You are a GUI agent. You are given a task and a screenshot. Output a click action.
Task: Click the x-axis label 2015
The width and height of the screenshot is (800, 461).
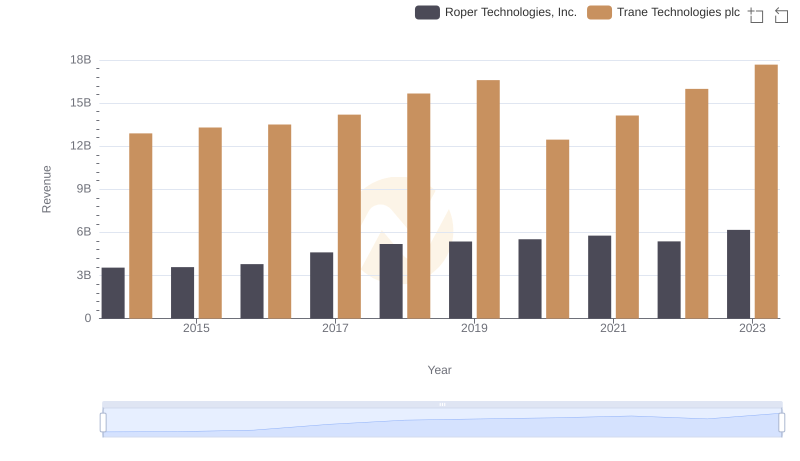(x=196, y=328)
